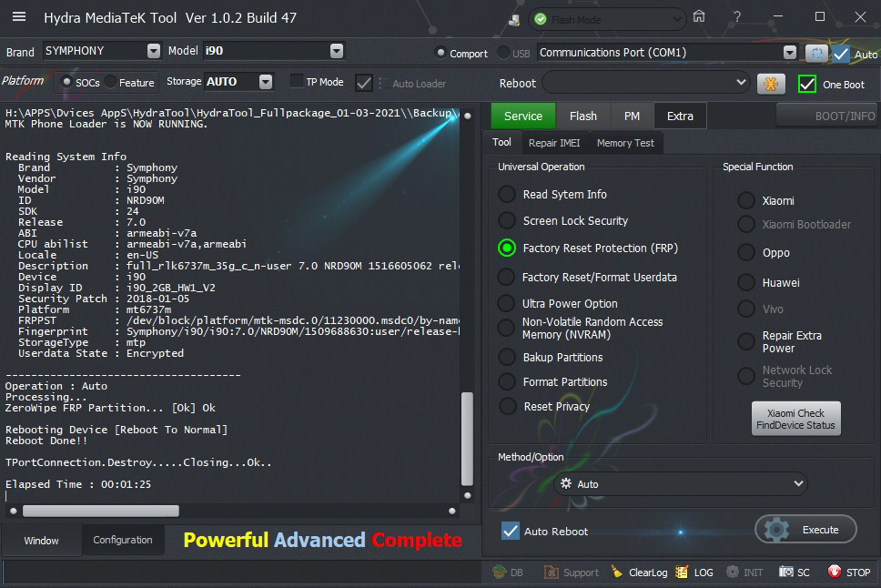Click the green check Flash Mode icon

(x=541, y=20)
